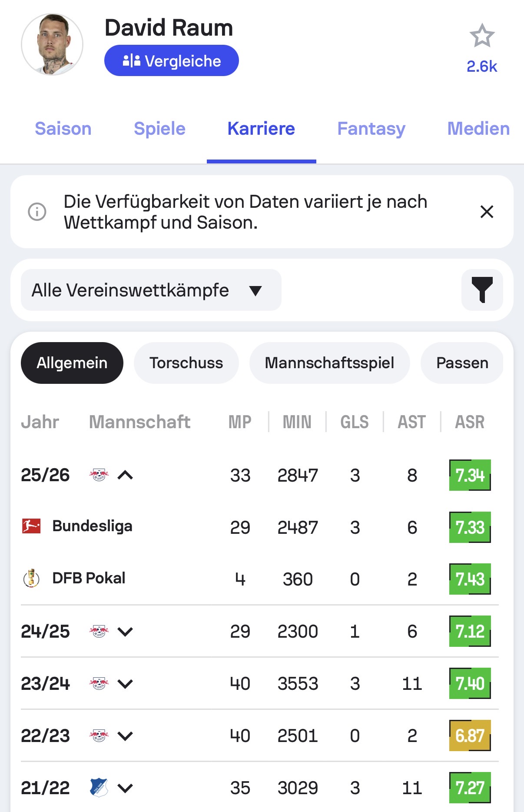Viewport: 524px width, 812px height.
Task: Tap the Hoffenheim crest in 21/22 row
Action: point(99,788)
